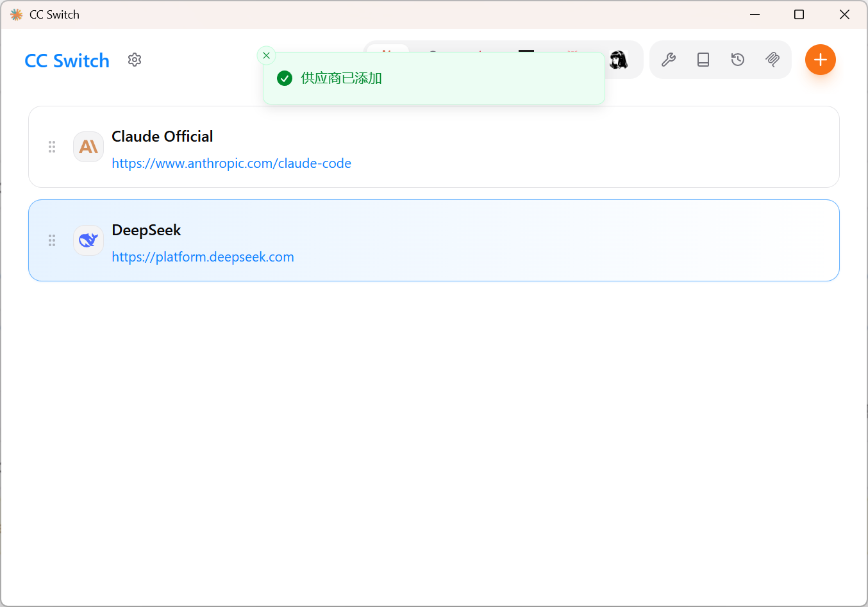The height and width of the screenshot is (607, 868).
Task: Select the Claude Official provider card
Action: tap(513, 147)
